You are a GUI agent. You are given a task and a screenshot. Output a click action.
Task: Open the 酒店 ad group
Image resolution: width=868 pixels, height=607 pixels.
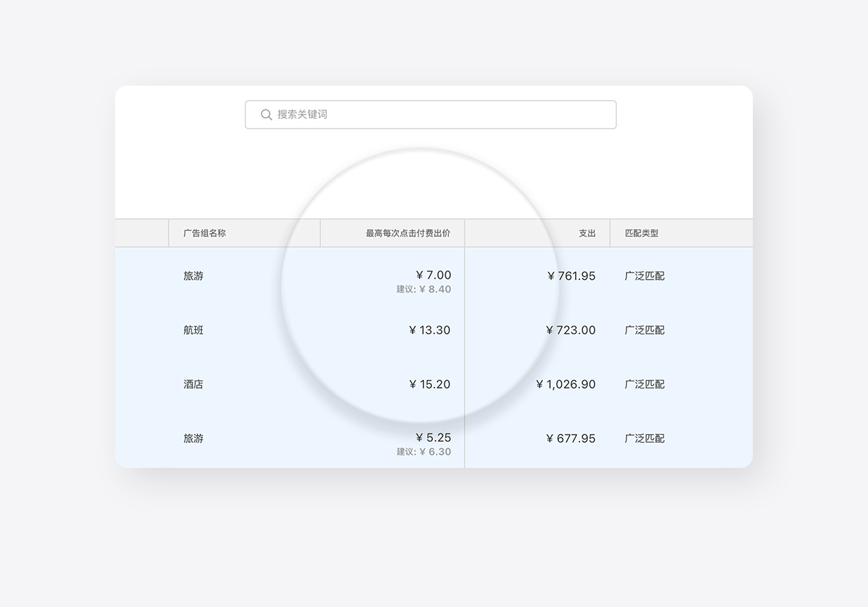[x=193, y=384]
